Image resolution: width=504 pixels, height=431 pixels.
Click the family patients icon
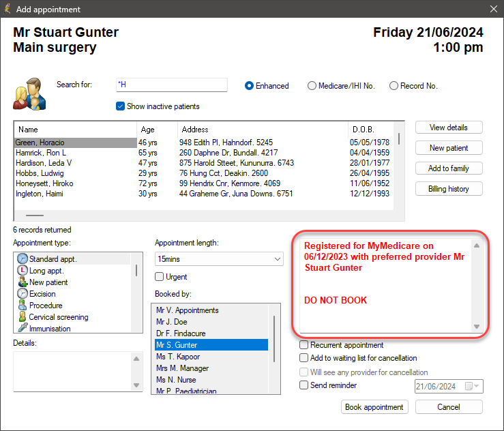coord(29,94)
